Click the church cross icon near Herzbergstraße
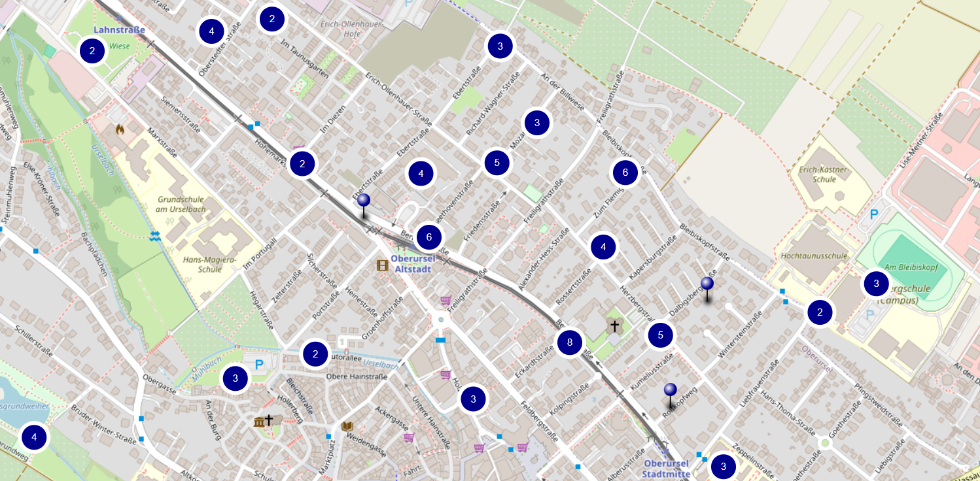Image resolution: width=980 pixels, height=481 pixels. (x=614, y=325)
